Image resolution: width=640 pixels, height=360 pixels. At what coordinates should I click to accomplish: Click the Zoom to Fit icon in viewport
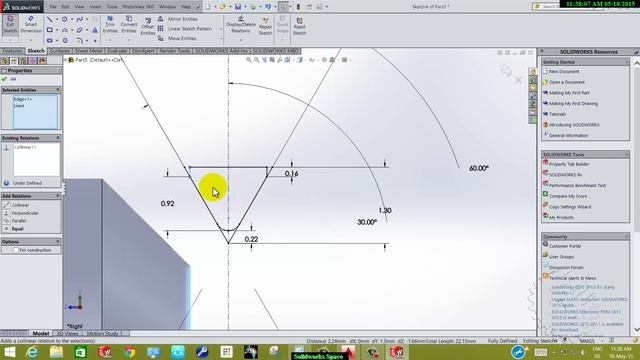(x=249, y=60)
